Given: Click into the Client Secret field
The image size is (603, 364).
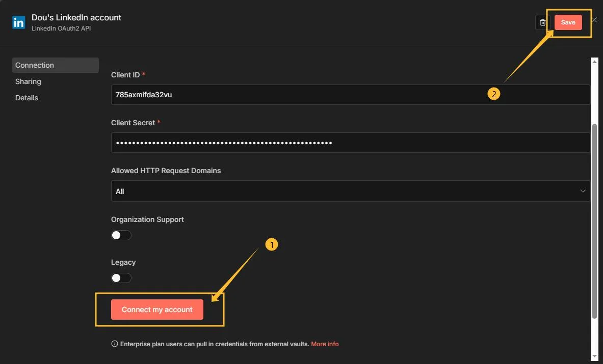Looking at the screenshot, I should [x=350, y=143].
